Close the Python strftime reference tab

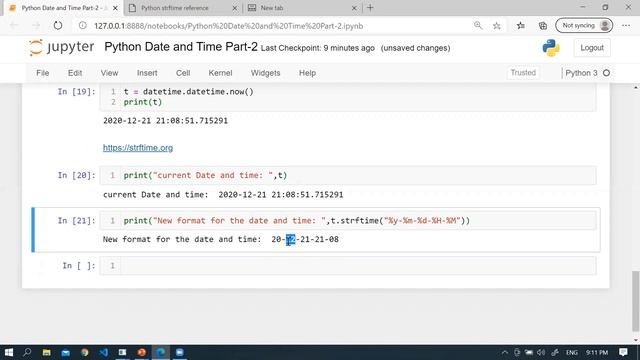point(235,8)
